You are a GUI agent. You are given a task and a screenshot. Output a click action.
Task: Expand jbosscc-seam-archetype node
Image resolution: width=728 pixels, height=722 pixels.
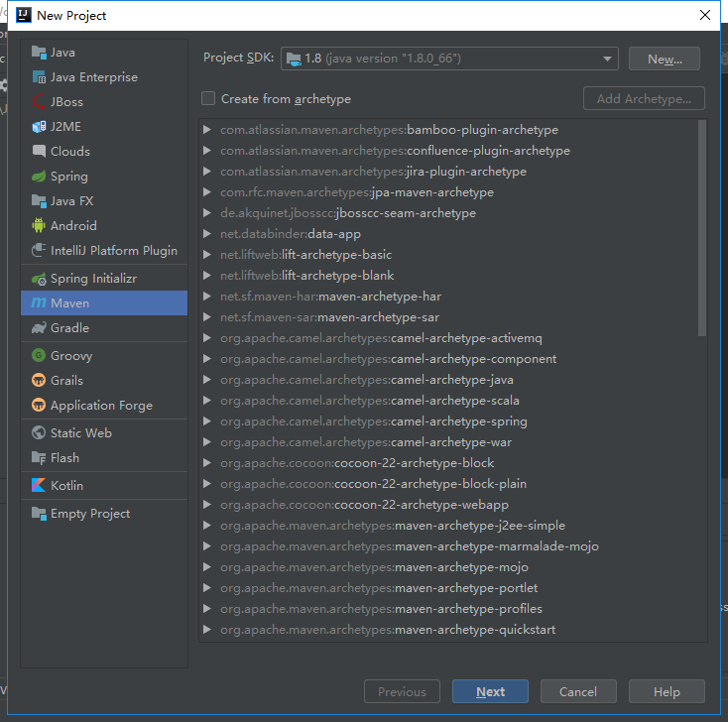coord(207,213)
